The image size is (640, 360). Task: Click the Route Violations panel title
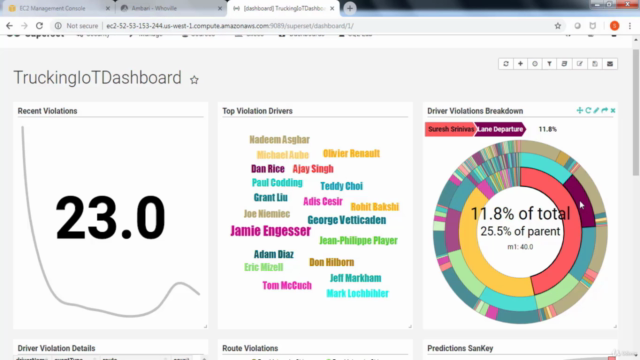click(250, 348)
